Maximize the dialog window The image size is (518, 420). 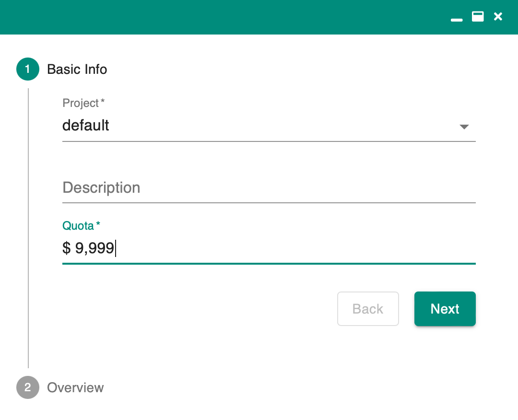pos(478,16)
